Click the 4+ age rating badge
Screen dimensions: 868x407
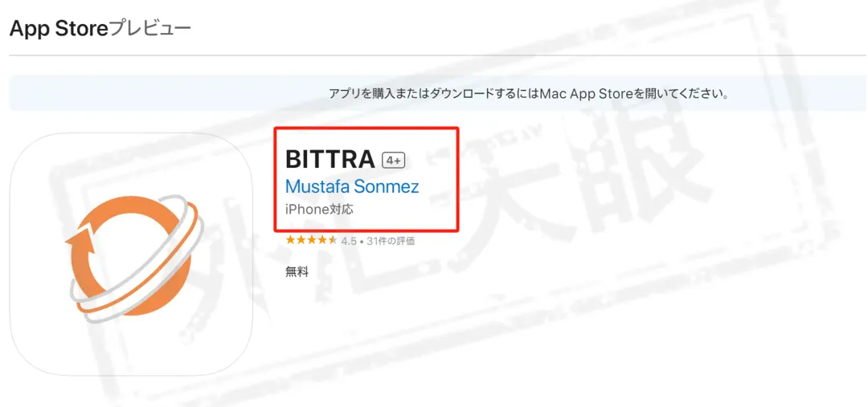click(x=394, y=161)
